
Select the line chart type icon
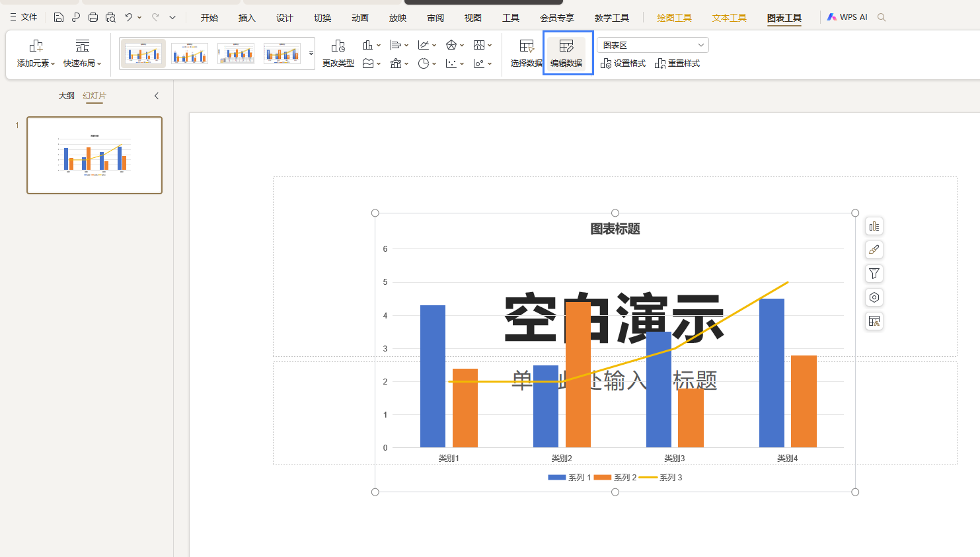point(423,45)
